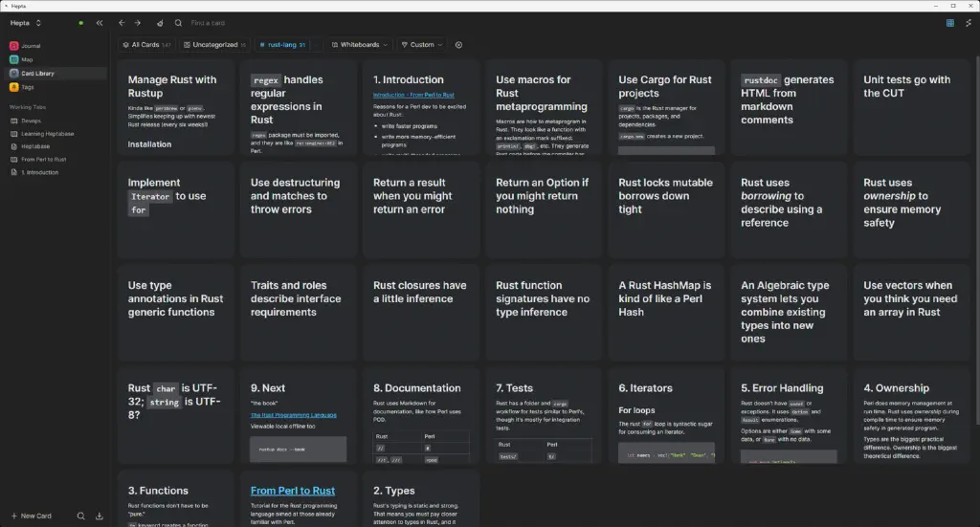Open the Use macros for Rust metaprogramming card

(x=544, y=107)
